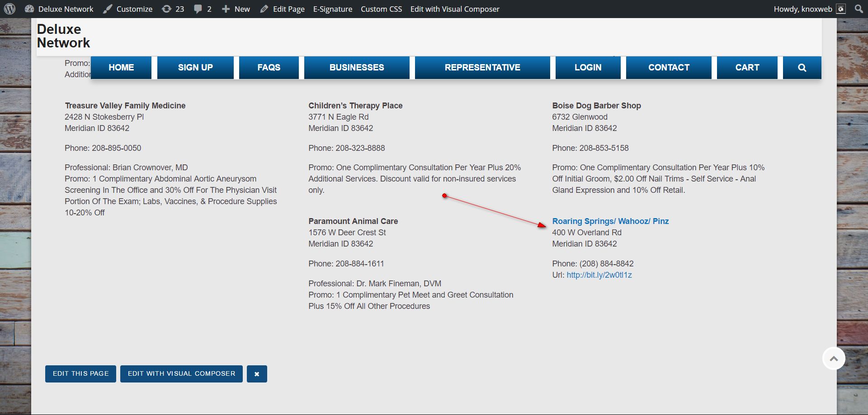868x415 pixels.
Task: Open the SIGN UP navigation tab
Action: coord(195,68)
